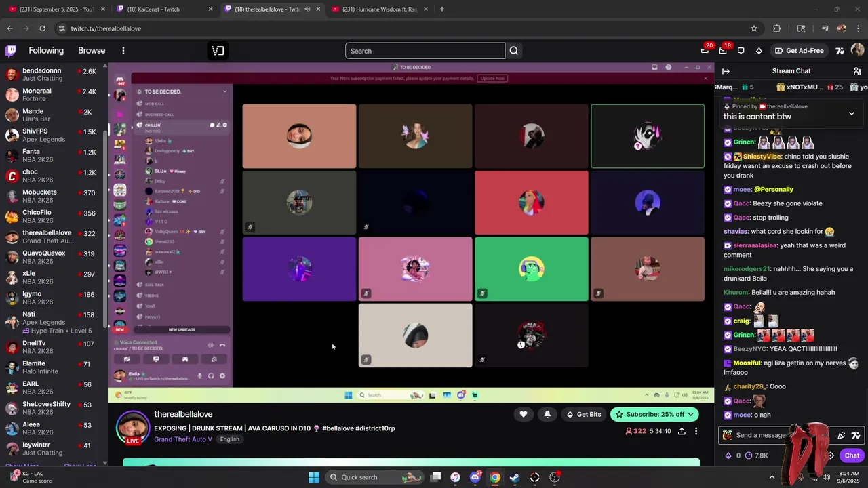Go to the Twitch home logo
This screenshot has height=488, width=868.
coord(11,51)
